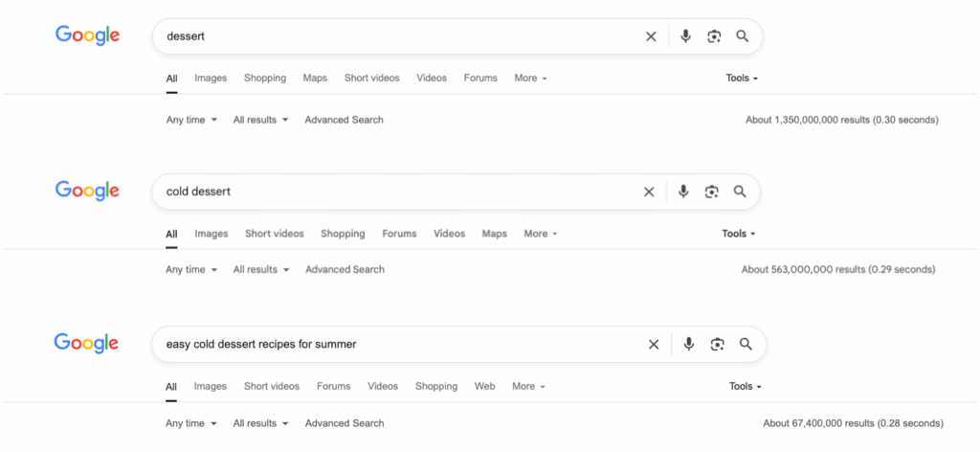
Task: Open Web tab under 'easy cold dessert' search
Action: [x=485, y=387]
